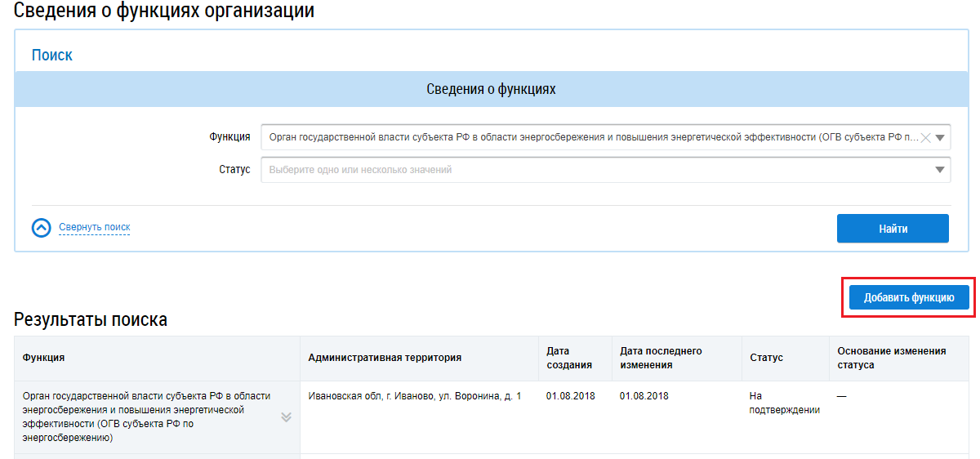Collapse search with the circular chevron icon

coord(42,228)
